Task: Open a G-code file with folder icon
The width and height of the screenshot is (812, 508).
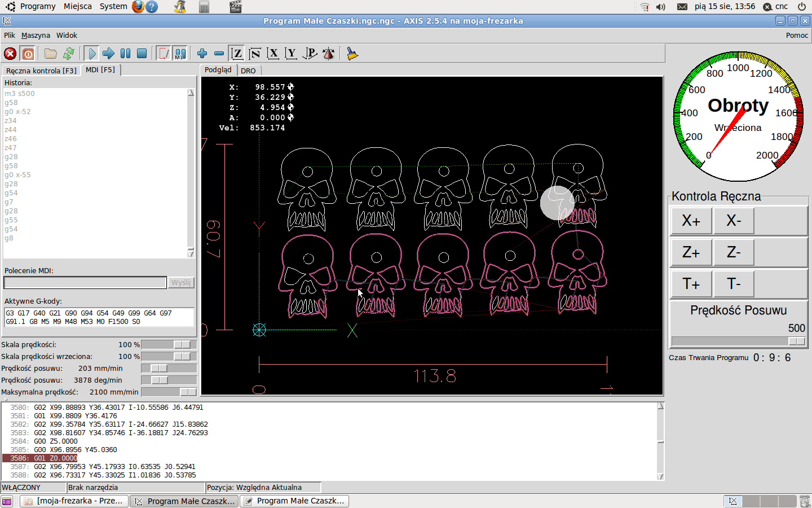Action: [x=51, y=54]
